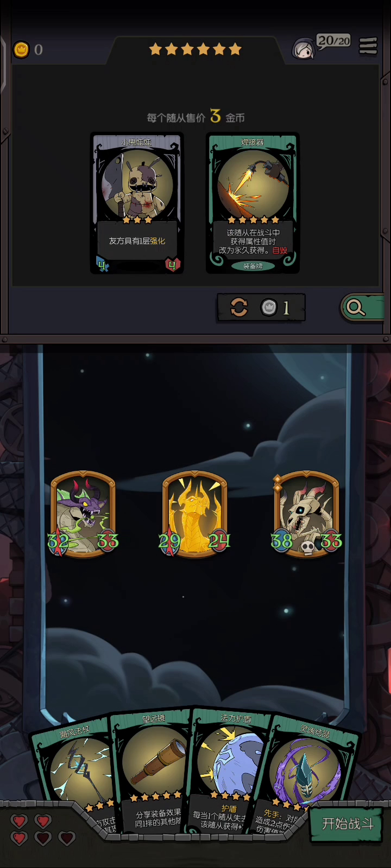The width and height of the screenshot is (391, 868).
Task: Buy the 焊接器 welder equipment card
Action: (x=253, y=203)
